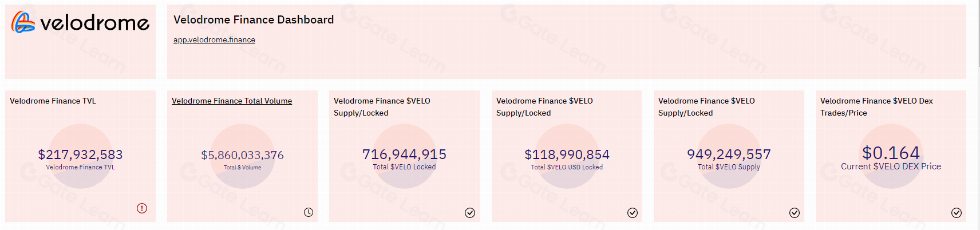The height and width of the screenshot is (230, 980).
Task: Click the checkmark icon on $VELO USD Locked card
Action: pos(633,213)
